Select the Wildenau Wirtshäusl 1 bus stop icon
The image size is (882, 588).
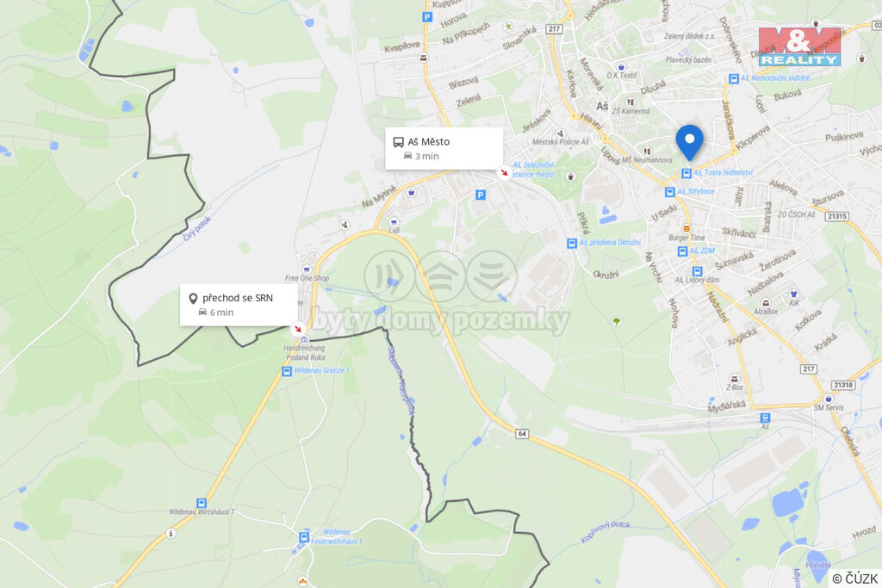point(201,503)
